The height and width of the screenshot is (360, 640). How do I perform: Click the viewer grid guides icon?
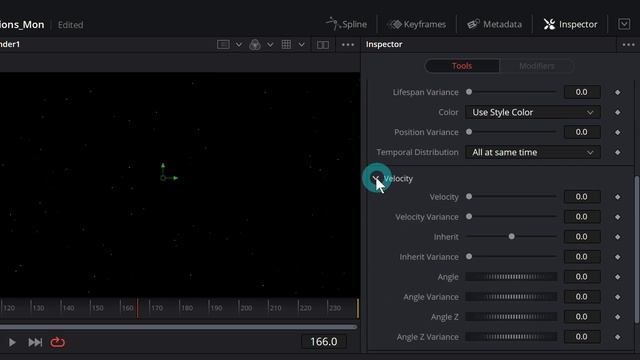287,44
